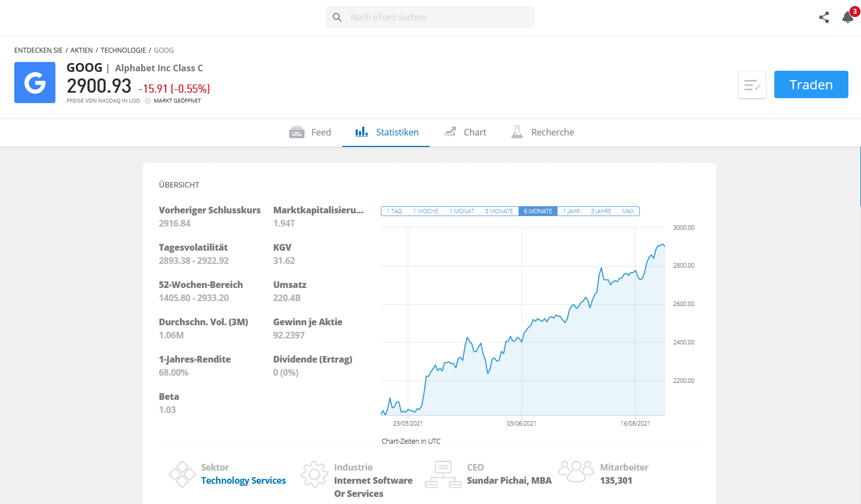Screen dimensions: 861x504
Task: Open the Statistiken tab
Action: point(386,132)
